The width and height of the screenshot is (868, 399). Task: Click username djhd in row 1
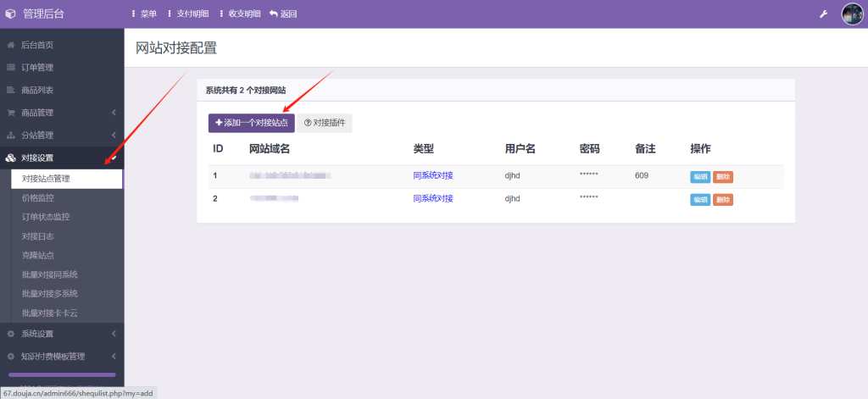[x=512, y=176]
